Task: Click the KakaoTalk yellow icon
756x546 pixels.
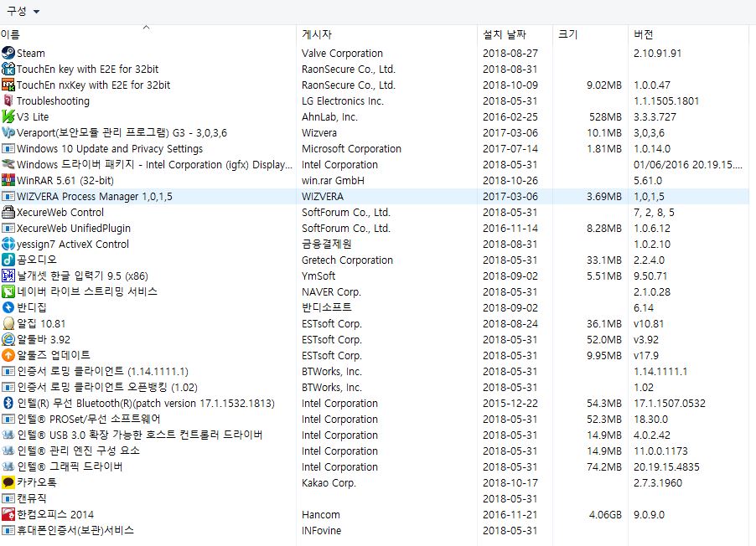Action: [x=8, y=482]
